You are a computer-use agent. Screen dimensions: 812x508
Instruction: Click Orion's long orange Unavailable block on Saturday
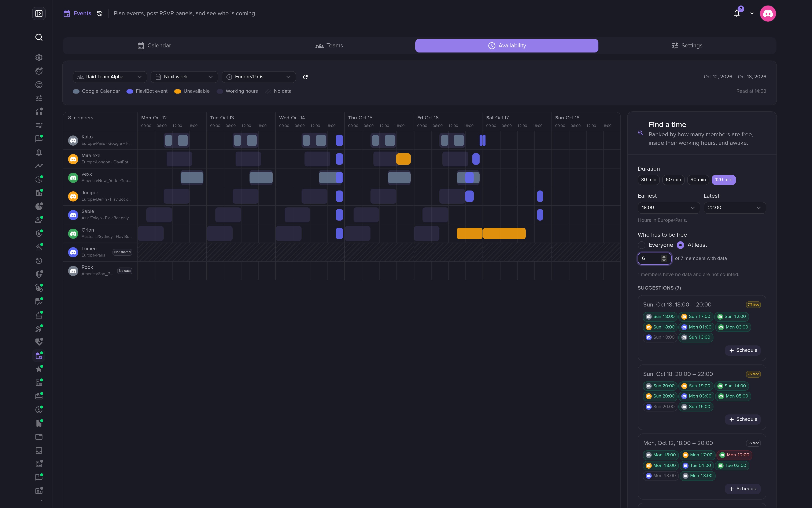click(504, 233)
